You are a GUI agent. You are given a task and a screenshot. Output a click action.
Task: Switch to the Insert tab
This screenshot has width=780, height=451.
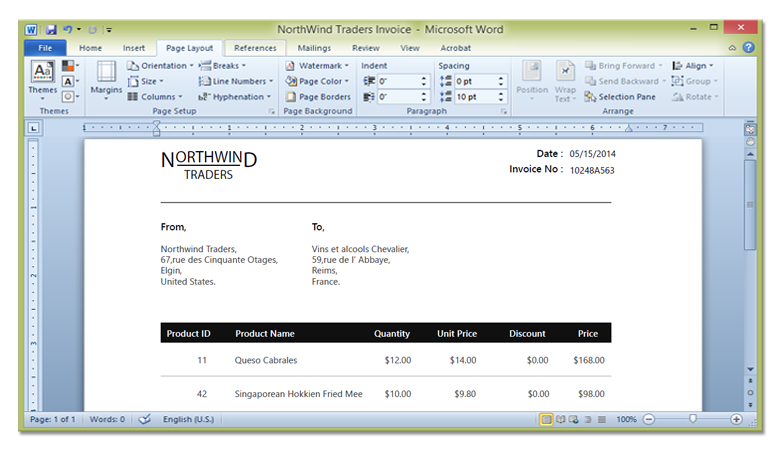134,48
